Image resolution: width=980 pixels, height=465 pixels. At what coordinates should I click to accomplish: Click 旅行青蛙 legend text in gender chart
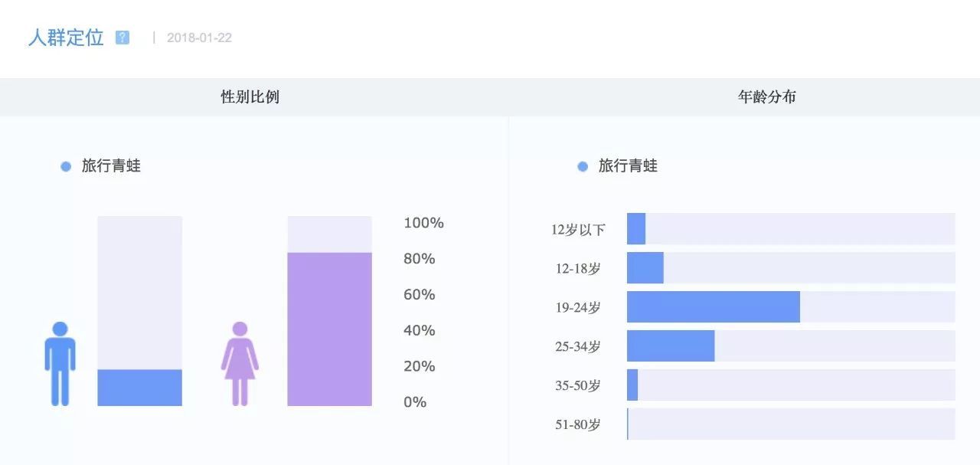111,166
